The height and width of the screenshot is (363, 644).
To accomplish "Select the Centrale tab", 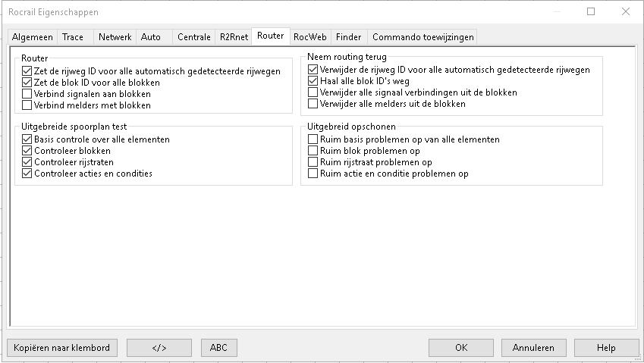I will 193,36.
